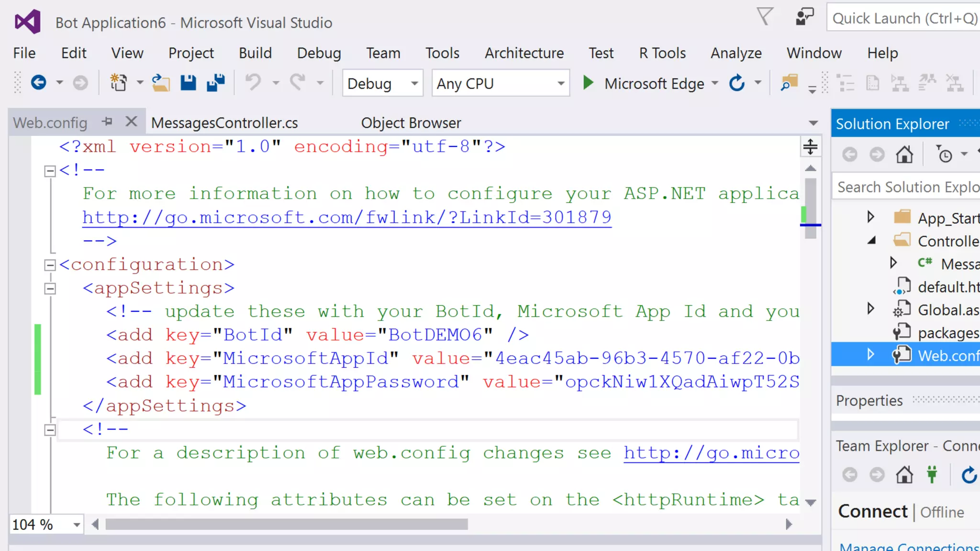Click the feedback icon beside Quick Launch
This screenshot has height=551, width=980.
point(805,18)
